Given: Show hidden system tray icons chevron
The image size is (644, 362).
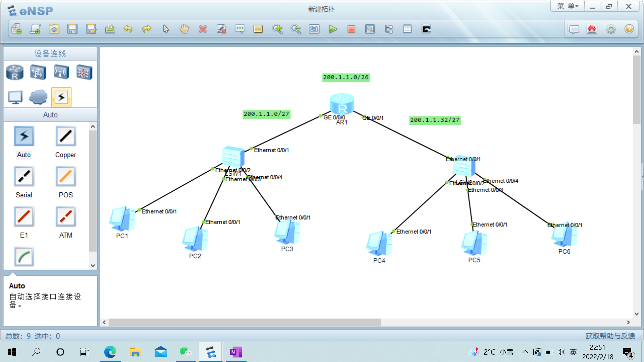Looking at the screenshot, I should 525,352.
